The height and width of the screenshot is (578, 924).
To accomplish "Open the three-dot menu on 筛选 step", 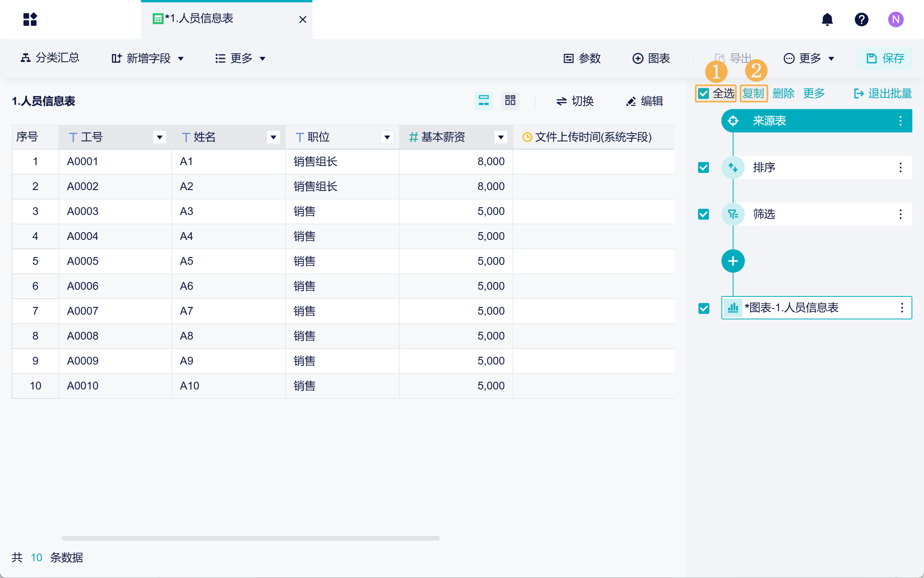I will (x=900, y=214).
